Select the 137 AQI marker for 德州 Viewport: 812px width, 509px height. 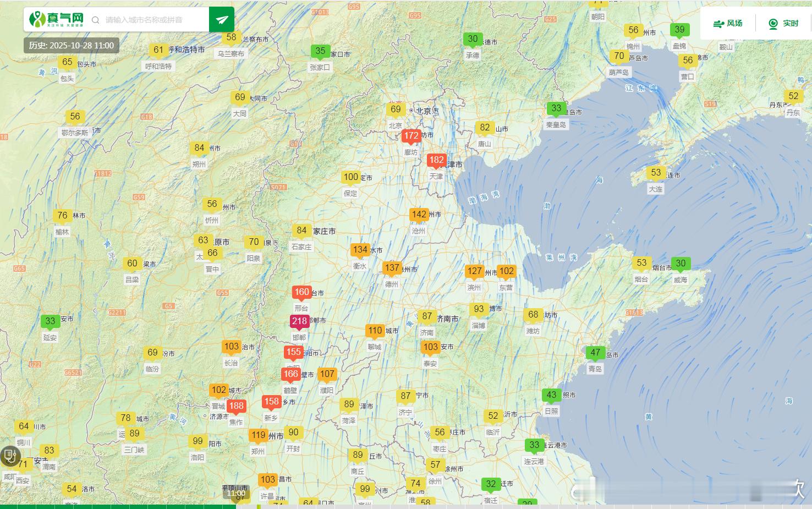click(392, 269)
